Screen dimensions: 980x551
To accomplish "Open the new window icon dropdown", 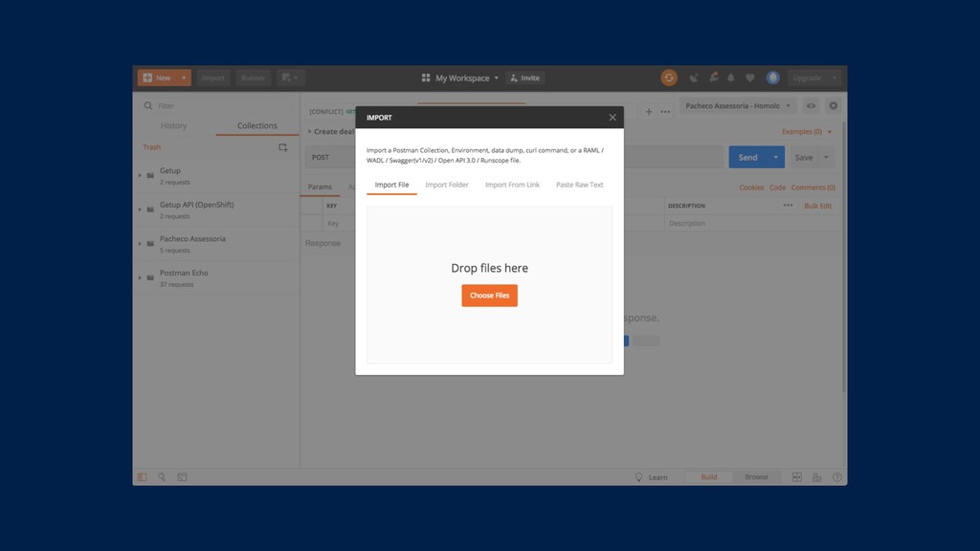I will tap(290, 78).
